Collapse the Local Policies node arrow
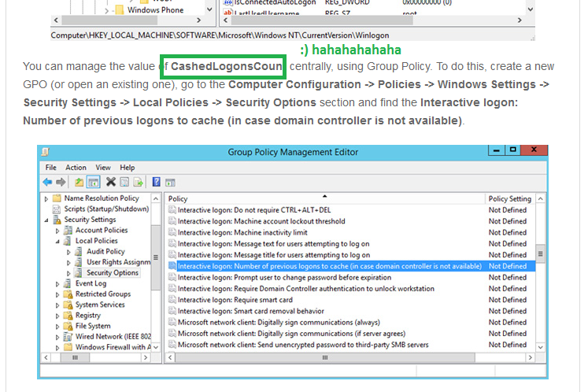Screen dimensions: 588x392 57,242
